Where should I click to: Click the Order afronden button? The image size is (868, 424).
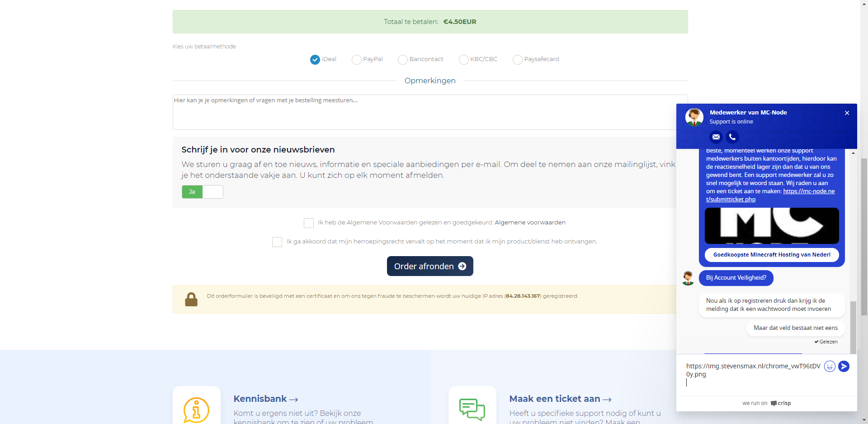pyautogui.click(x=430, y=266)
